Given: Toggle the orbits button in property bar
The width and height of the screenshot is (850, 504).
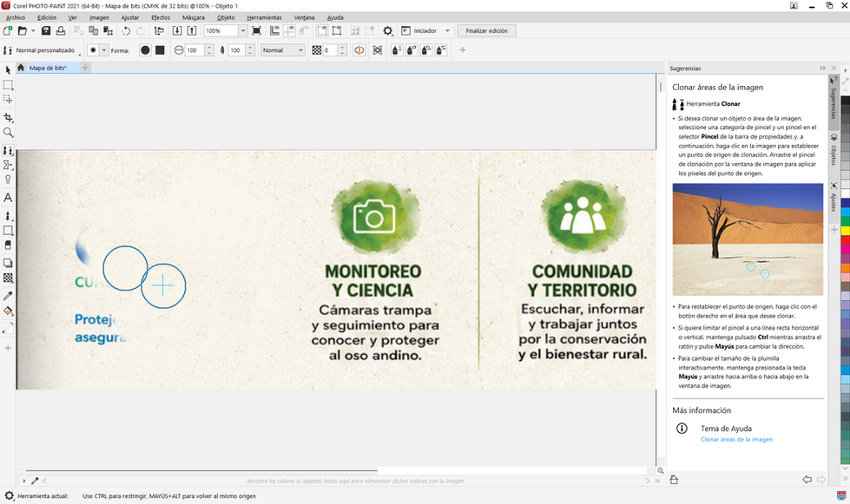Looking at the screenshot, I should (x=378, y=50).
